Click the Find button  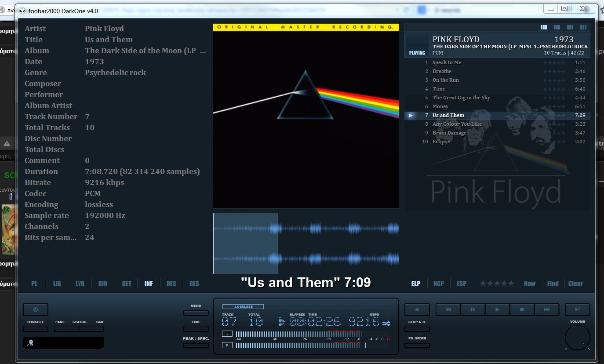click(553, 284)
